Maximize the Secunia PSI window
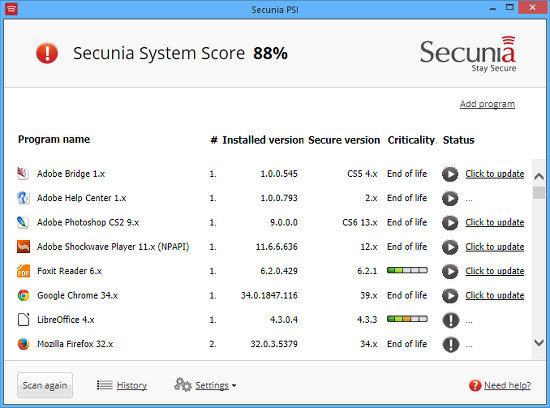This screenshot has height=408, width=550. point(510,7)
